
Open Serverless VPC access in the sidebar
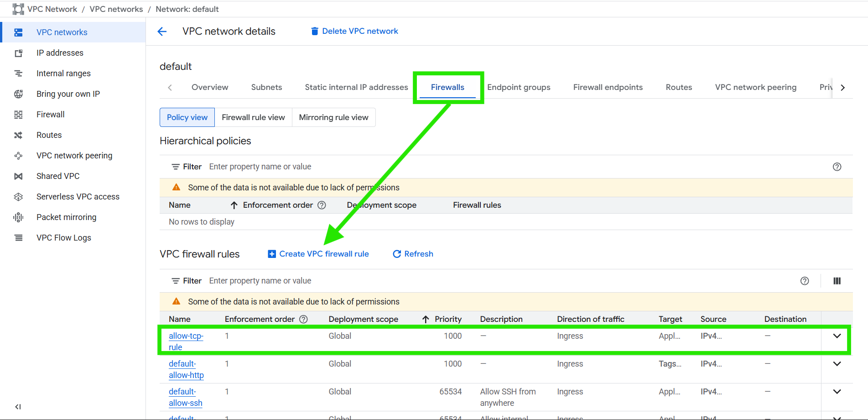78,197
